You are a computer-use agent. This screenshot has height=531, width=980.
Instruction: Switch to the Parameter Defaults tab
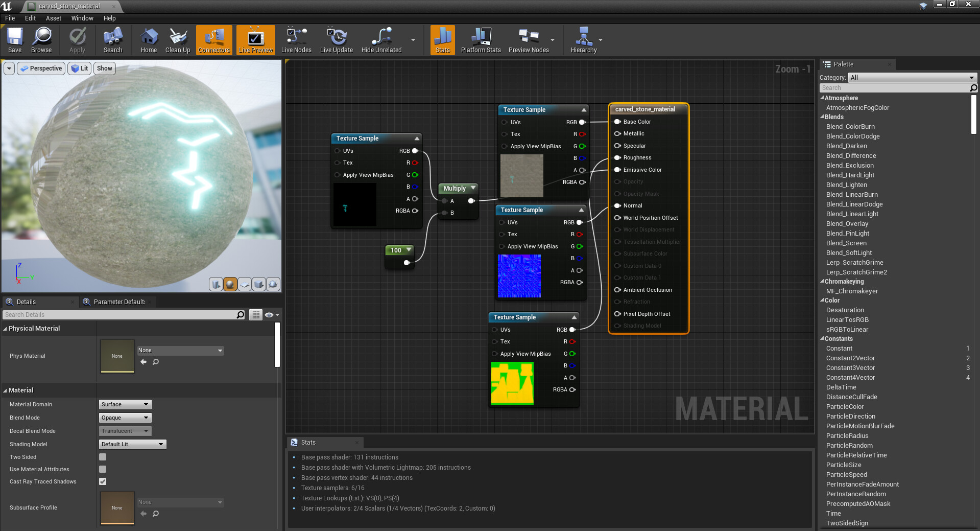point(119,302)
